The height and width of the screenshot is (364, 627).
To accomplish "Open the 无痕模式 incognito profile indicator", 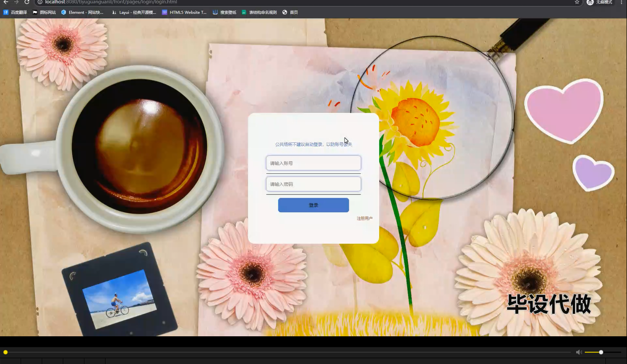I will coord(600,2).
